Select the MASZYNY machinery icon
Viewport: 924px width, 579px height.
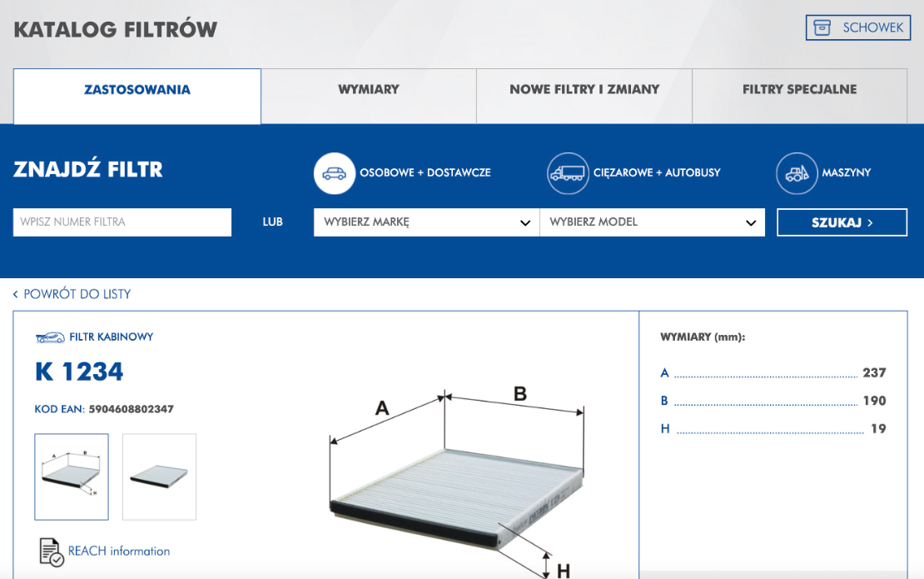[797, 173]
